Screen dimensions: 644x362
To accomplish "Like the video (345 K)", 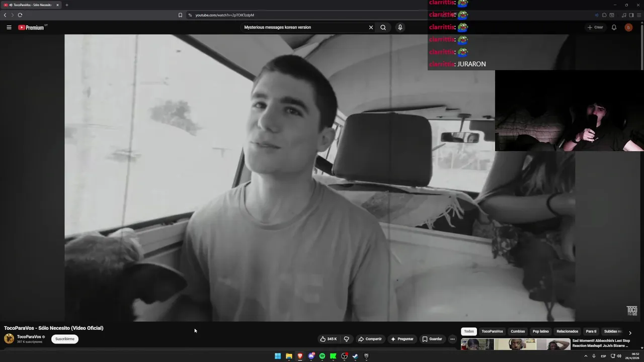I will [328, 339].
